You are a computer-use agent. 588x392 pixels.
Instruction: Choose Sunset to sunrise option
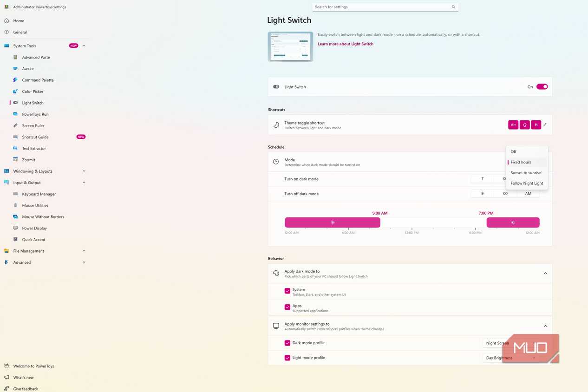coord(527,173)
